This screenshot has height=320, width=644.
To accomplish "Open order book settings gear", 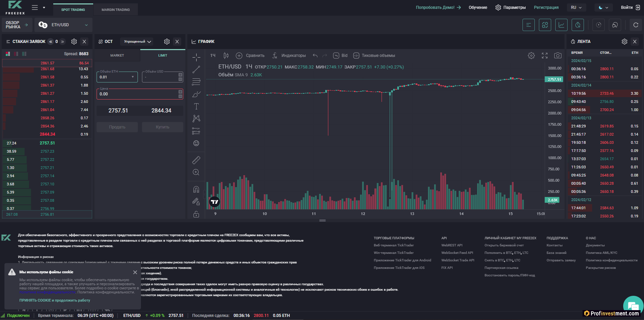I will pos(74,42).
